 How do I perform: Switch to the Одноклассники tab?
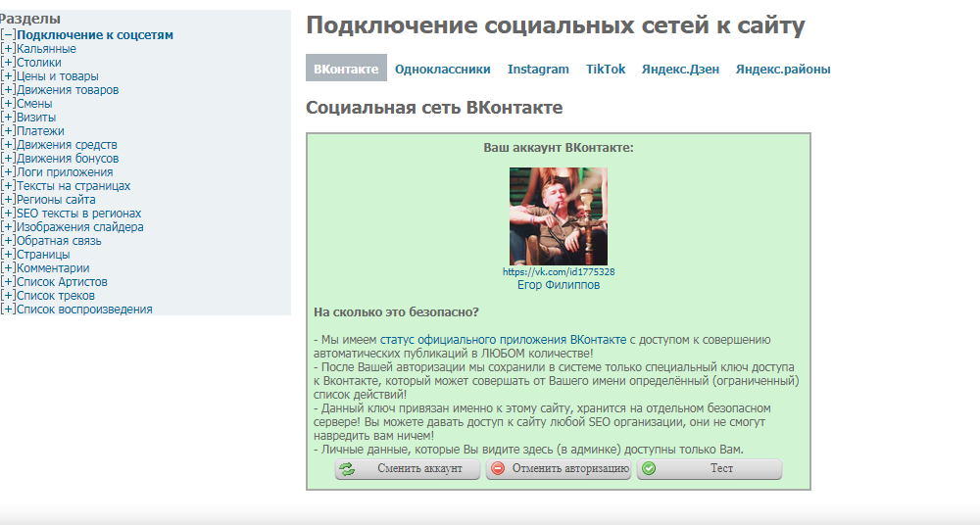click(443, 70)
